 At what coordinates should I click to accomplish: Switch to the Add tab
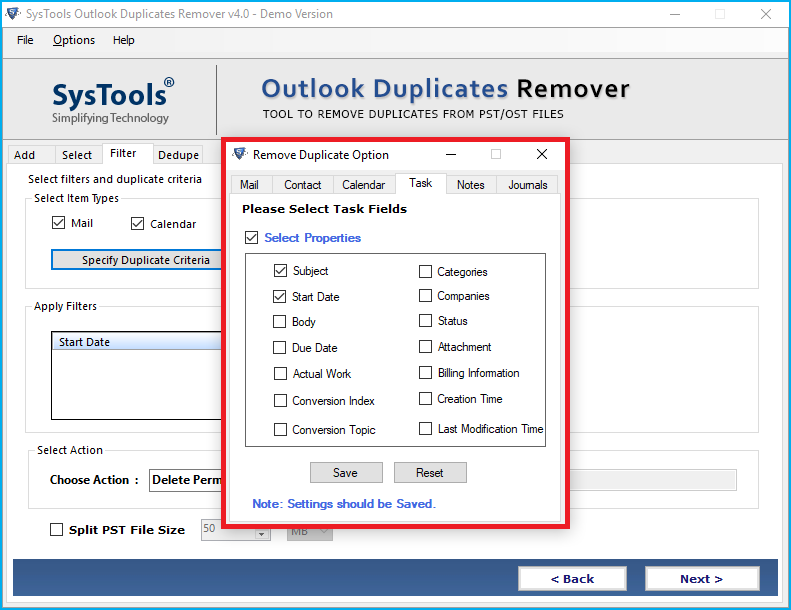pos(31,155)
